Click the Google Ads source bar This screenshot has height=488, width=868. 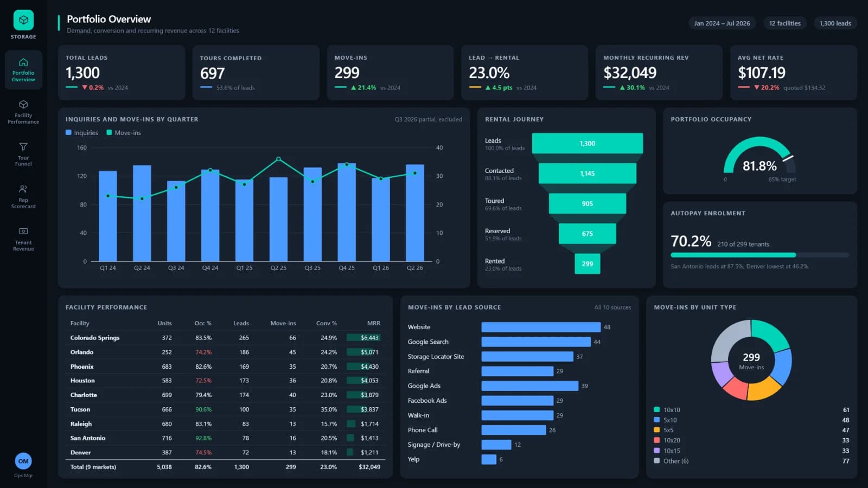tap(529, 386)
